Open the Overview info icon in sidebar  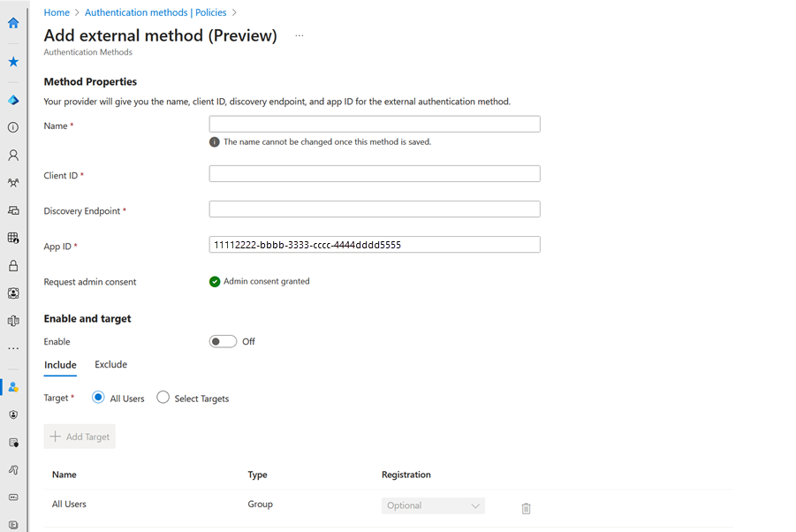click(x=12, y=127)
